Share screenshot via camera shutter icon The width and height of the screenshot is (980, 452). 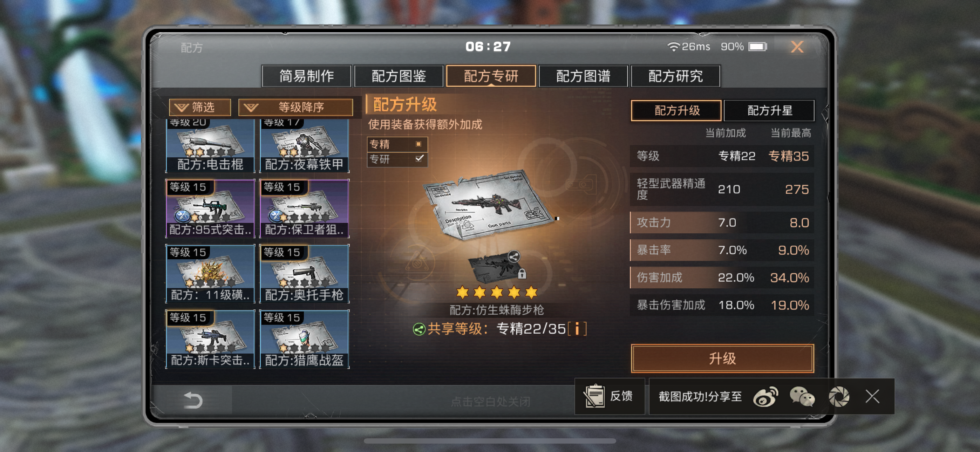pyautogui.click(x=838, y=397)
